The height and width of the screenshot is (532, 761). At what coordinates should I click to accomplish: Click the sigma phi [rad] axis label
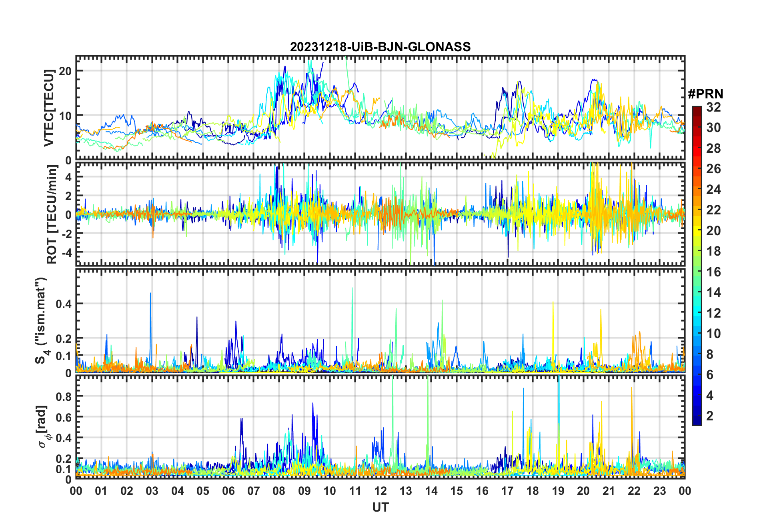44,427
